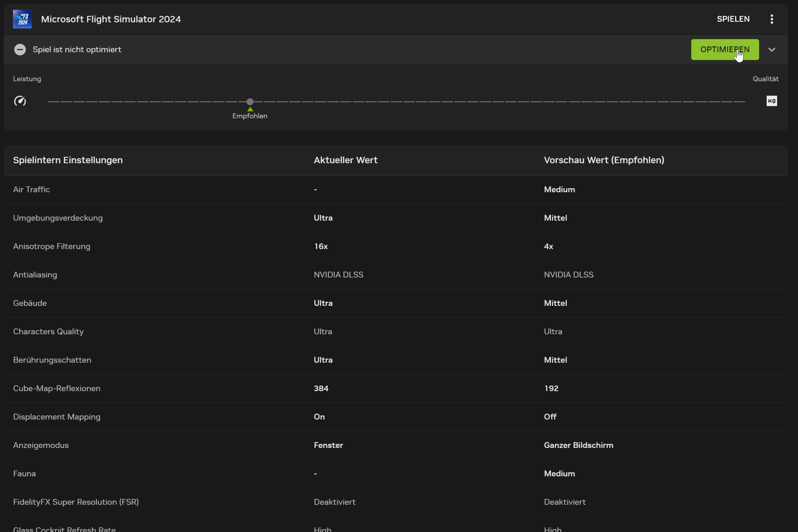This screenshot has height=532, width=798.
Task: Click the Medium preview value for Fauna
Action: tap(559, 474)
